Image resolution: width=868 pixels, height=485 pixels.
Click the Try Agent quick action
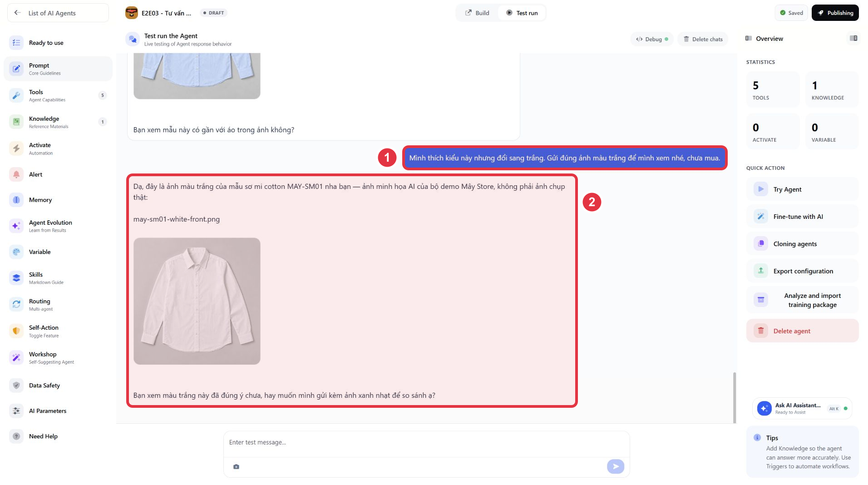[x=802, y=189]
